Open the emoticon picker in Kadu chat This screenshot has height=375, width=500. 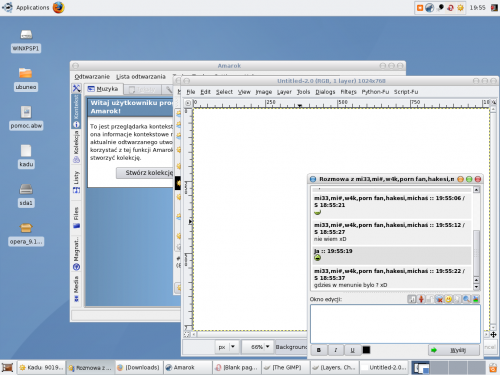pos(448,299)
